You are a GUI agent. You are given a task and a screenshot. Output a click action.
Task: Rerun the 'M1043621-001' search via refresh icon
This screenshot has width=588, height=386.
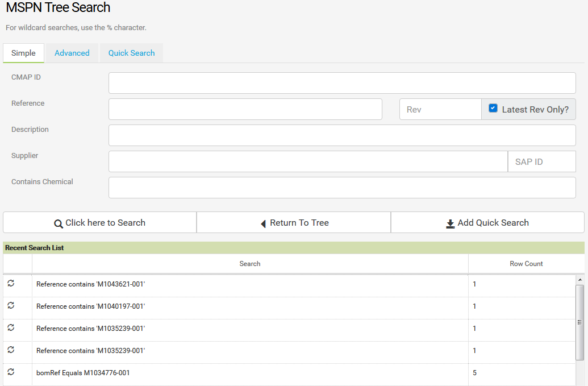pos(11,283)
